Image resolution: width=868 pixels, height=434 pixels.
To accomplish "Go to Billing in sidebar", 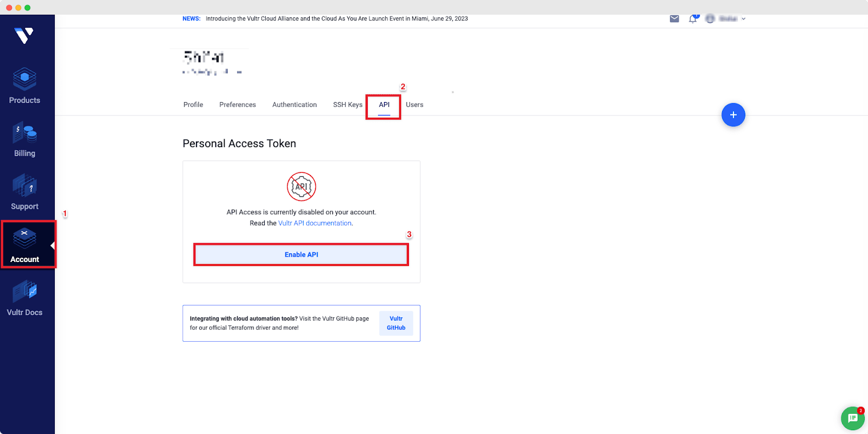I will (x=24, y=139).
